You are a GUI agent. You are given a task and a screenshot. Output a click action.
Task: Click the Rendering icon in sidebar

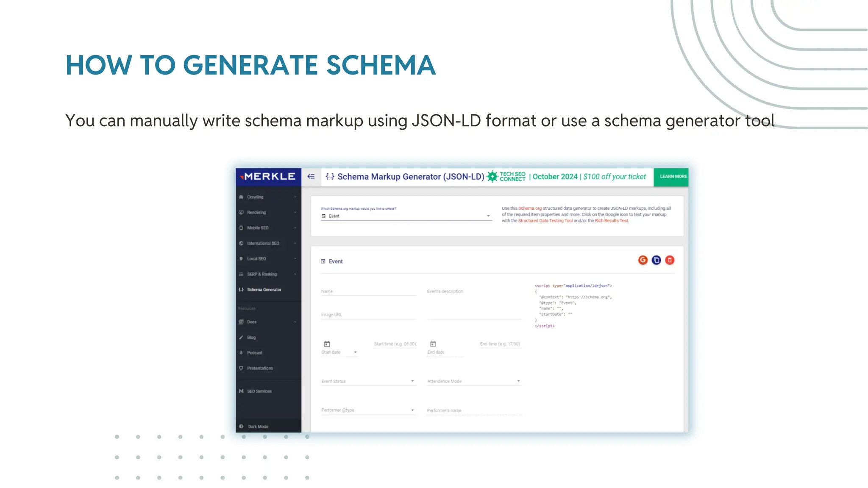pyautogui.click(x=241, y=213)
